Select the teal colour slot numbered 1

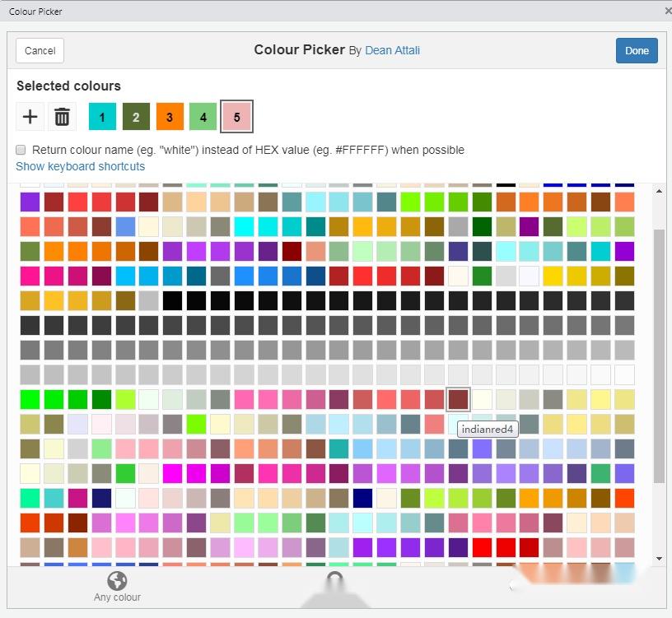click(102, 116)
